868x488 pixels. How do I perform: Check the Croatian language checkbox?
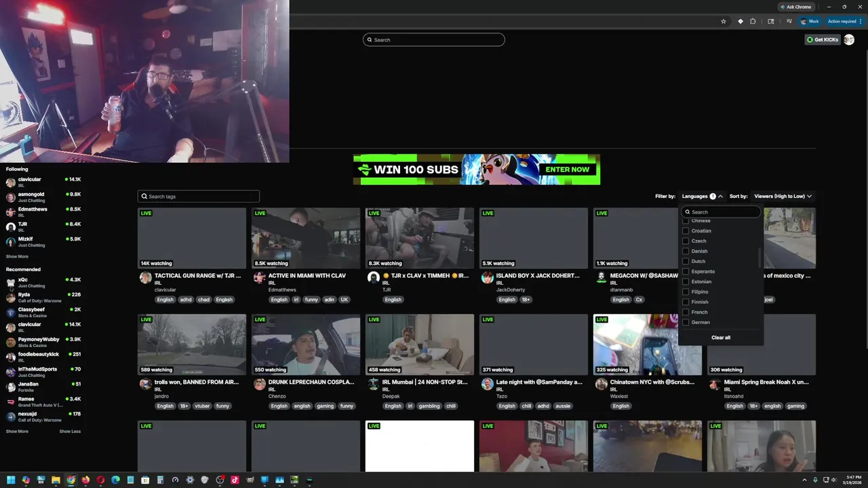tap(686, 230)
